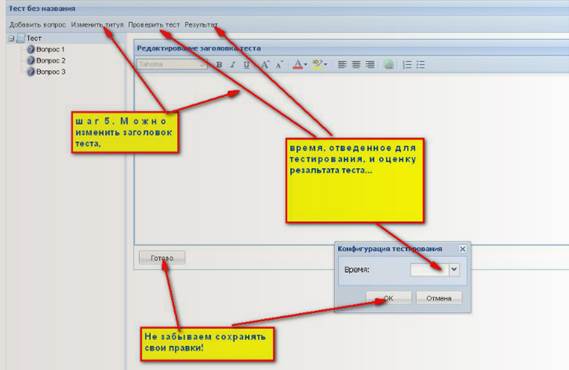Click the Вопрос 1 question icon
Image resolution: width=569 pixels, height=370 pixels.
point(31,49)
